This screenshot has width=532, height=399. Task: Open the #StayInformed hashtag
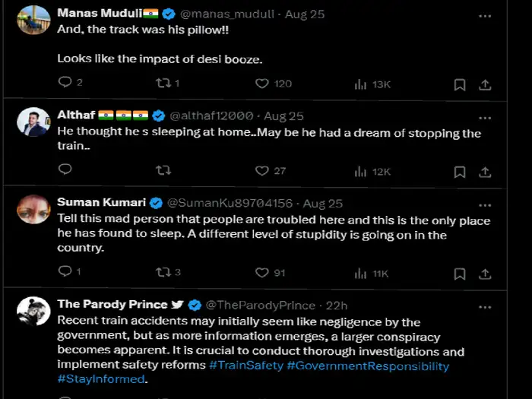pos(100,378)
